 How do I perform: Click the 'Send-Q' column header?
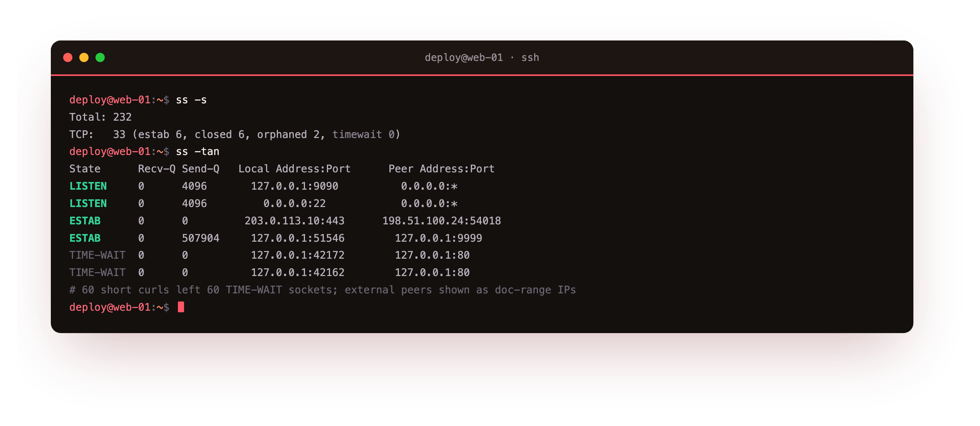coord(201,169)
